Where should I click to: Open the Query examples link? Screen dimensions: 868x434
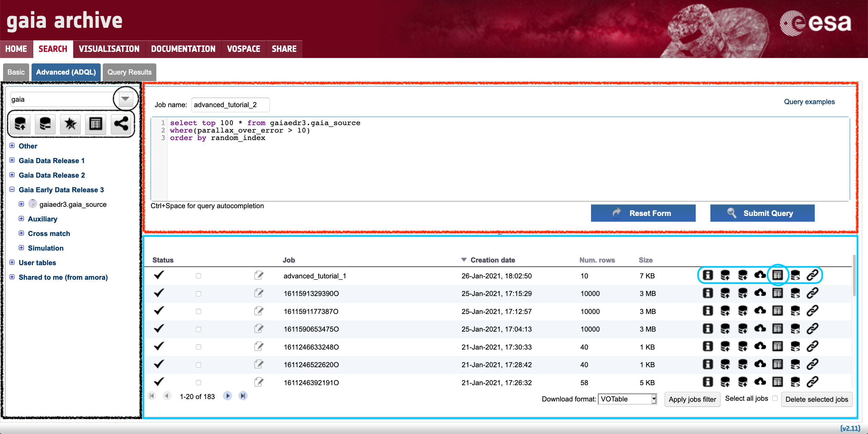pyautogui.click(x=809, y=102)
